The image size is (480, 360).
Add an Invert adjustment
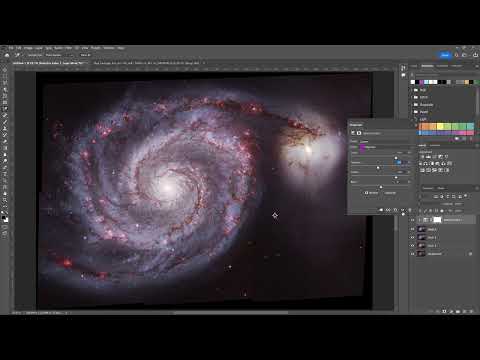422,170
